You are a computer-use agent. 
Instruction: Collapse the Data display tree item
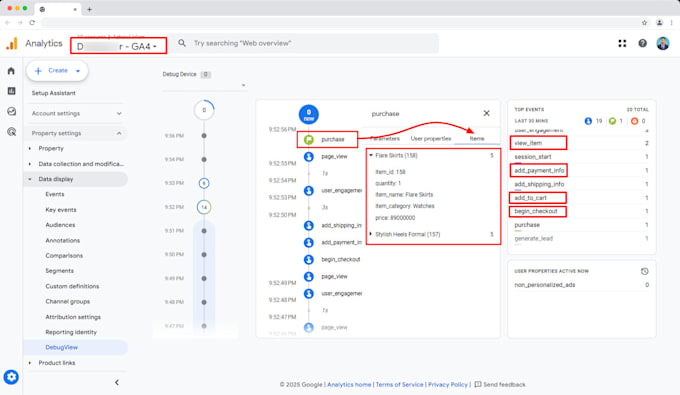(29, 179)
